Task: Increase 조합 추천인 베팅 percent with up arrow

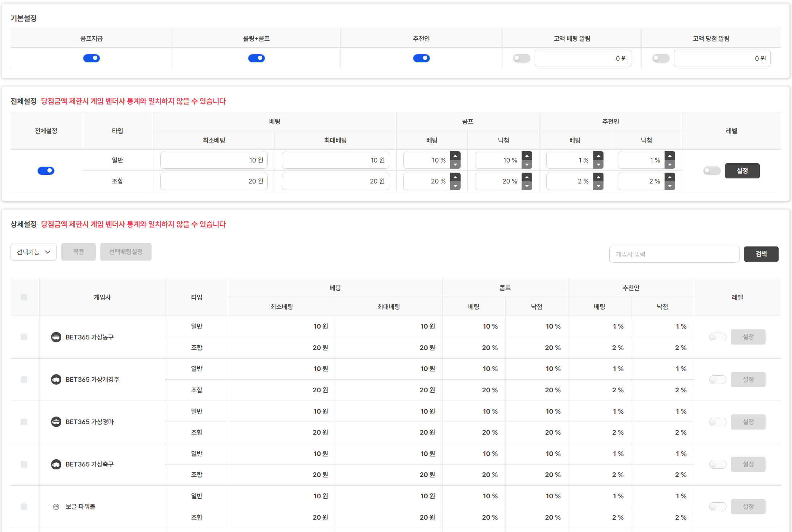Action: click(x=598, y=177)
